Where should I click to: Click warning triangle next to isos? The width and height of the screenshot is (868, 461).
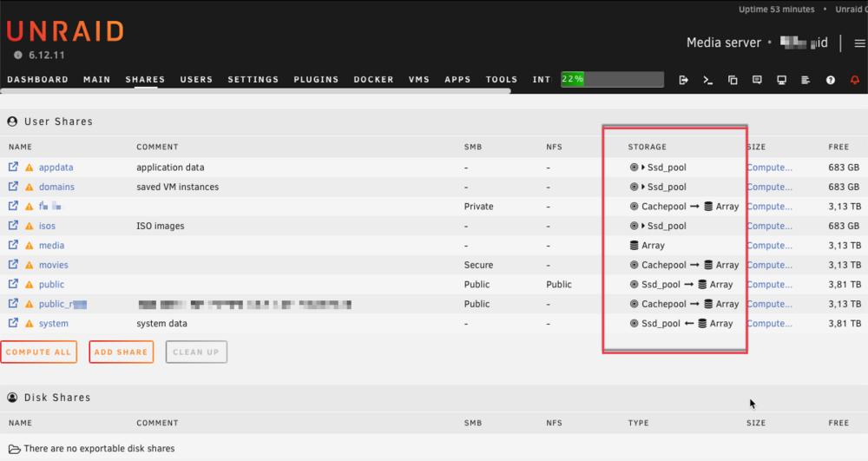pos(30,226)
